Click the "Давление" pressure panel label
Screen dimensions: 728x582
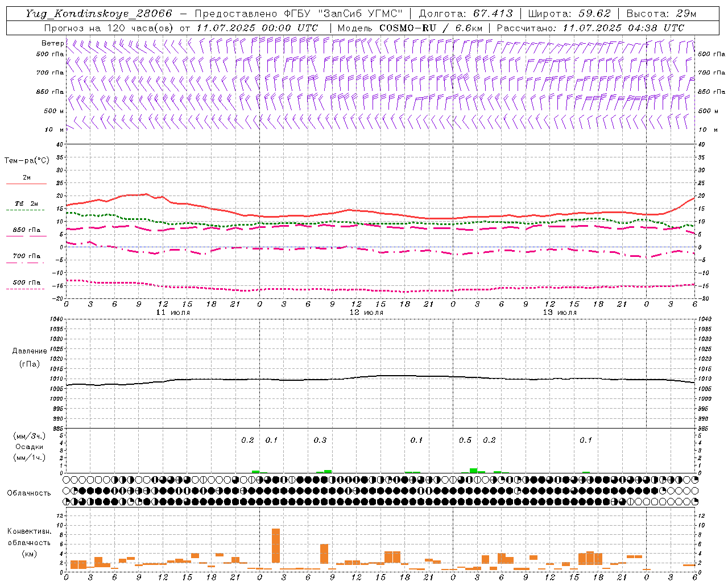[x=30, y=351]
